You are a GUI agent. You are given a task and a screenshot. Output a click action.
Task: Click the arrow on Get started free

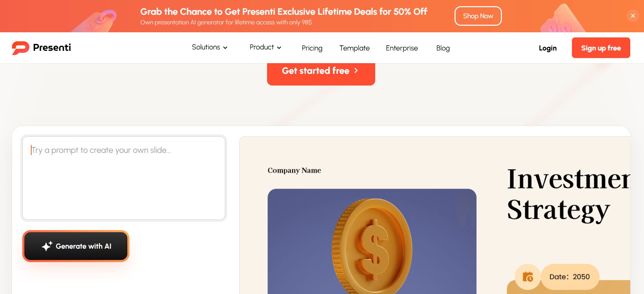coord(356,70)
